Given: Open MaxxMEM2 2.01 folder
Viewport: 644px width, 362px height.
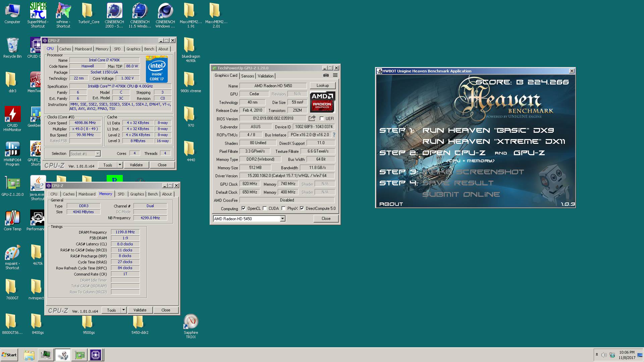Looking at the screenshot, I should click(216, 15).
